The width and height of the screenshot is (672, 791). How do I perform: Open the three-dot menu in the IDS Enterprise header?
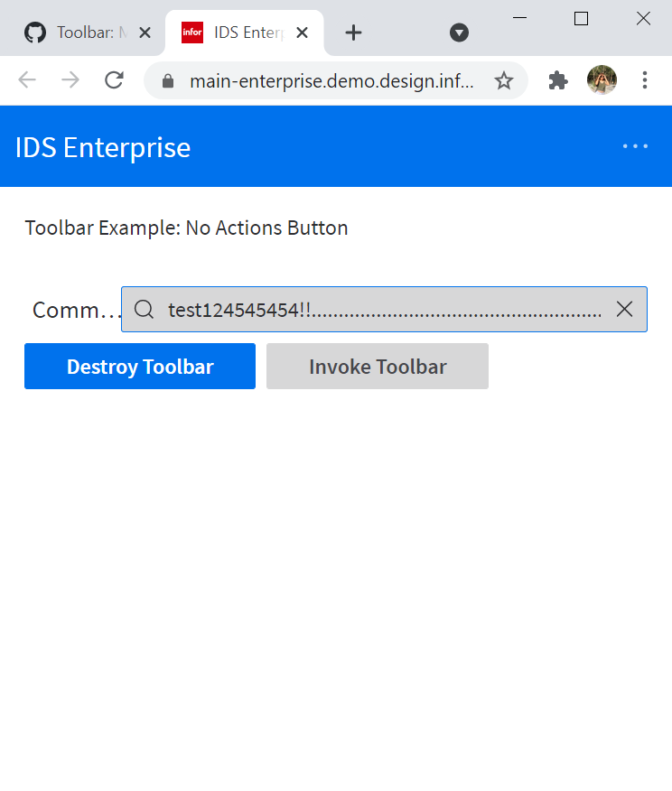(635, 146)
